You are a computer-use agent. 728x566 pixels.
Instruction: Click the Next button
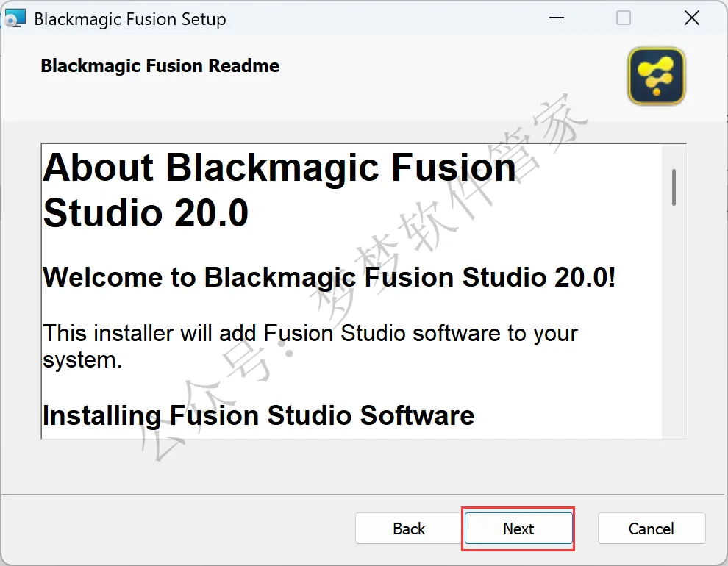pos(518,529)
